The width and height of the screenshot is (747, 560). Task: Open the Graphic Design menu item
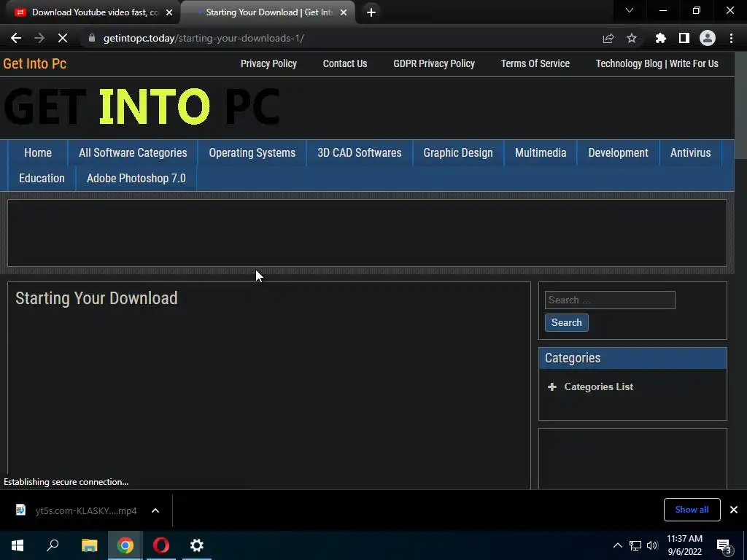(x=458, y=153)
